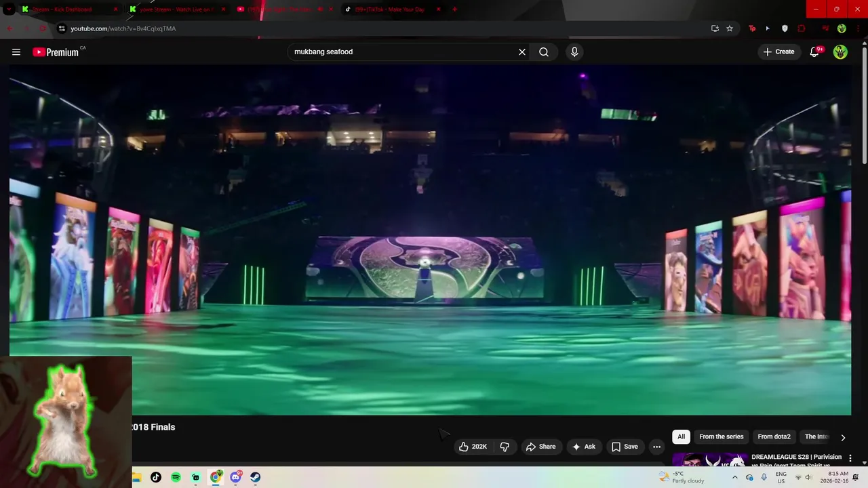Dislike this video

pyautogui.click(x=505, y=447)
